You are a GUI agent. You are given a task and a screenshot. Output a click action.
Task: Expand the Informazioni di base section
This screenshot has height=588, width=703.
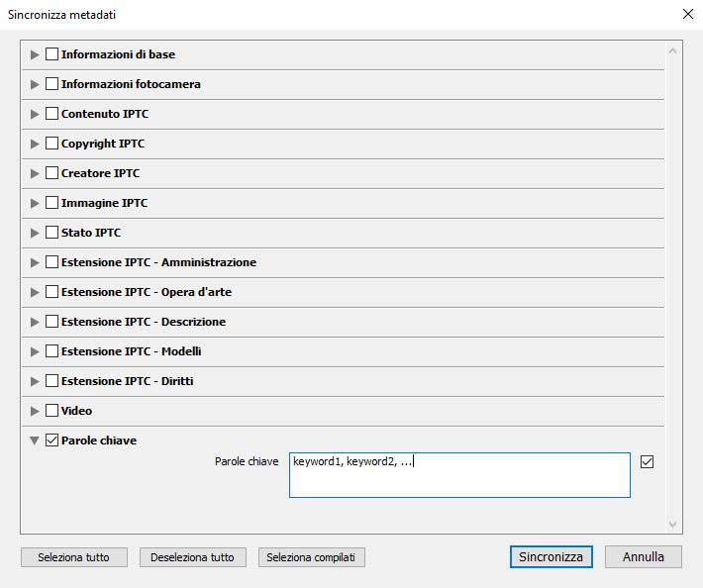pyautogui.click(x=36, y=54)
